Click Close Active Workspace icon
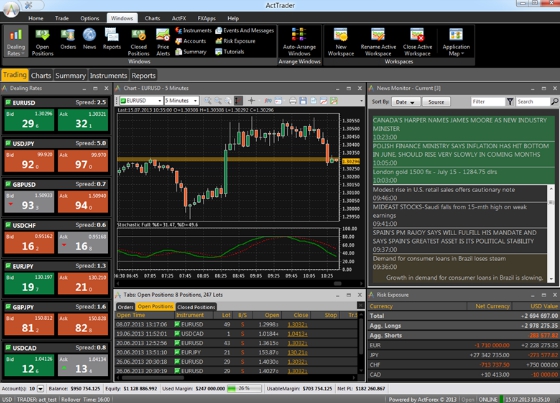Screen dimensions: 560x403 coord(417,41)
